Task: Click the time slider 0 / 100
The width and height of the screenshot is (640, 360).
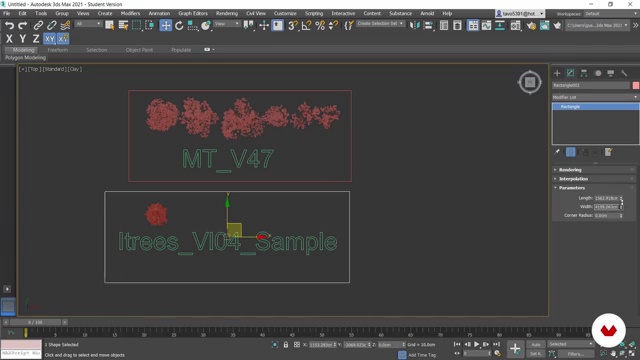Action: pos(35,322)
